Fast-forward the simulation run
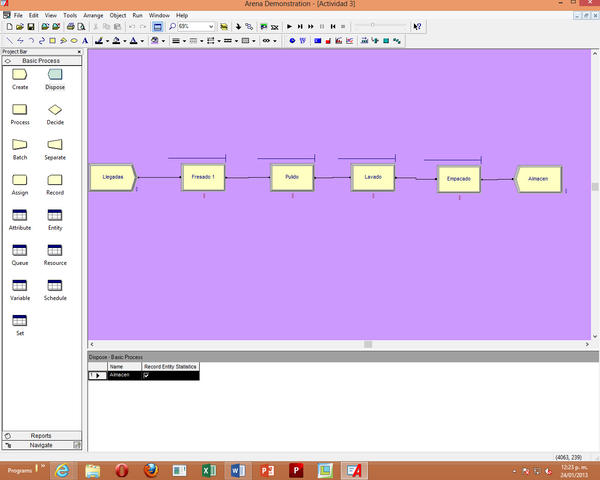Image resolution: width=600 pixels, height=480 pixels. point(311,26)
